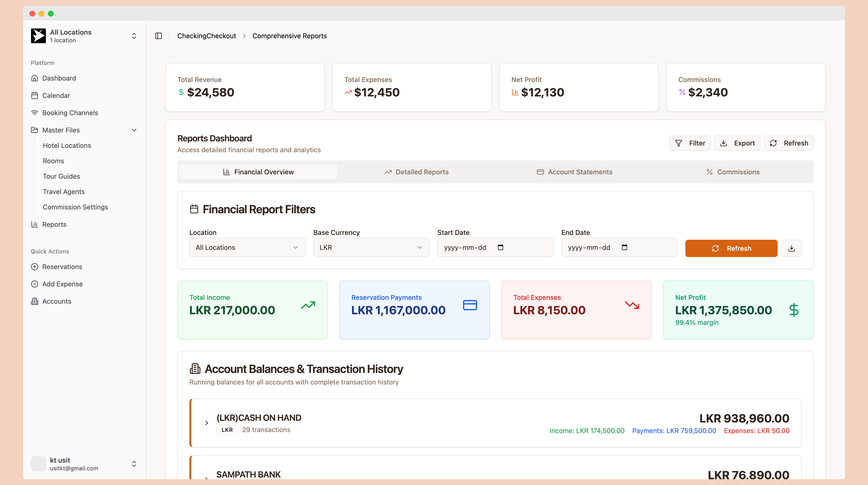Click the Dashboard home icon in sidebar
Image resolution: width=868 pixels, height=485 pixels.
(34, 78)
